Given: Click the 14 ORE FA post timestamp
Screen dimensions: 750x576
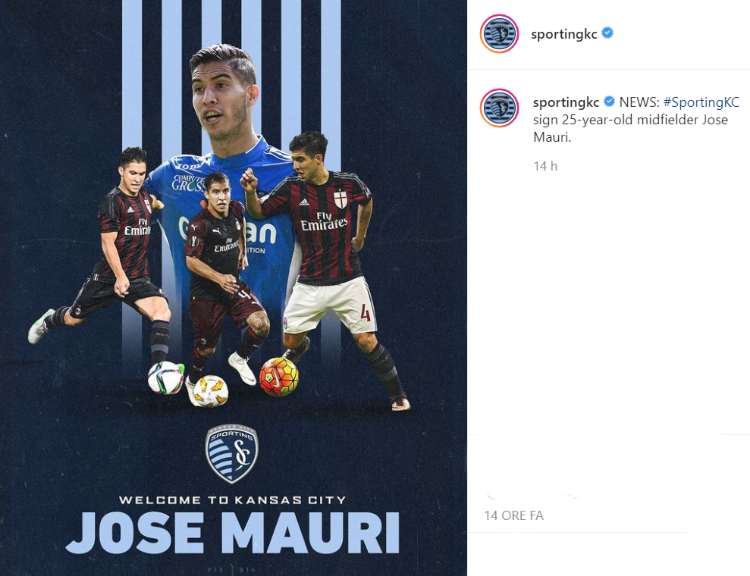Looking at the screenshot, I should click(514, 515).
